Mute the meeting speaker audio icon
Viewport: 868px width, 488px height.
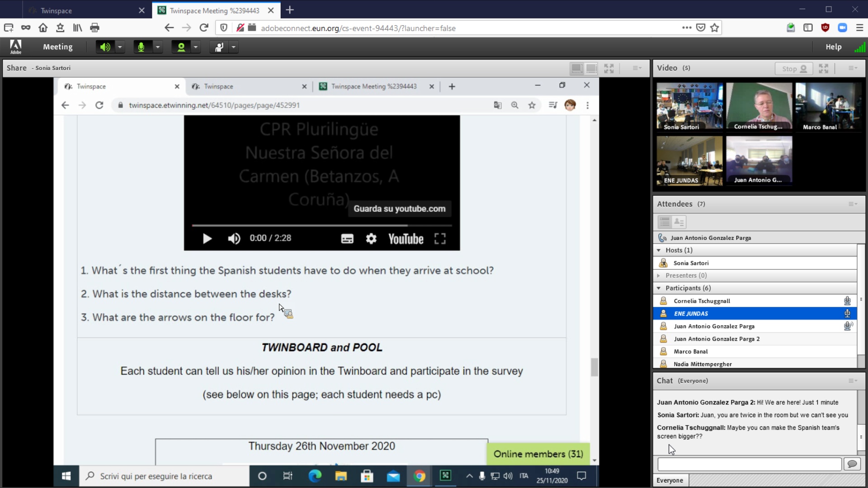pos(105,47)
